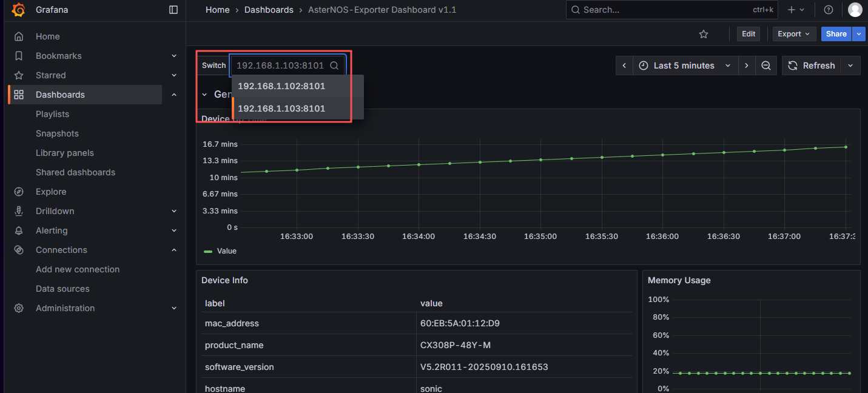
Task: Toggle the Value series in legend
Action: [x=226, y=251]
